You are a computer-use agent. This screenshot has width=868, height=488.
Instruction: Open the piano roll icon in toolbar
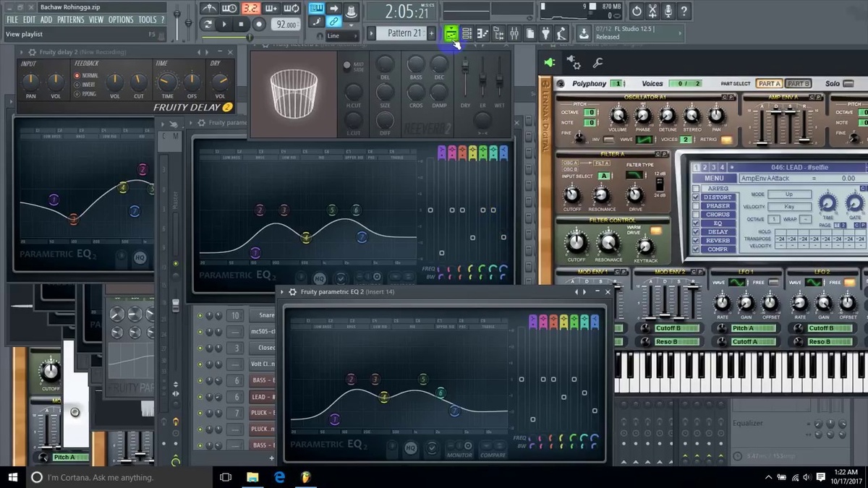click(x=482, y=33)
